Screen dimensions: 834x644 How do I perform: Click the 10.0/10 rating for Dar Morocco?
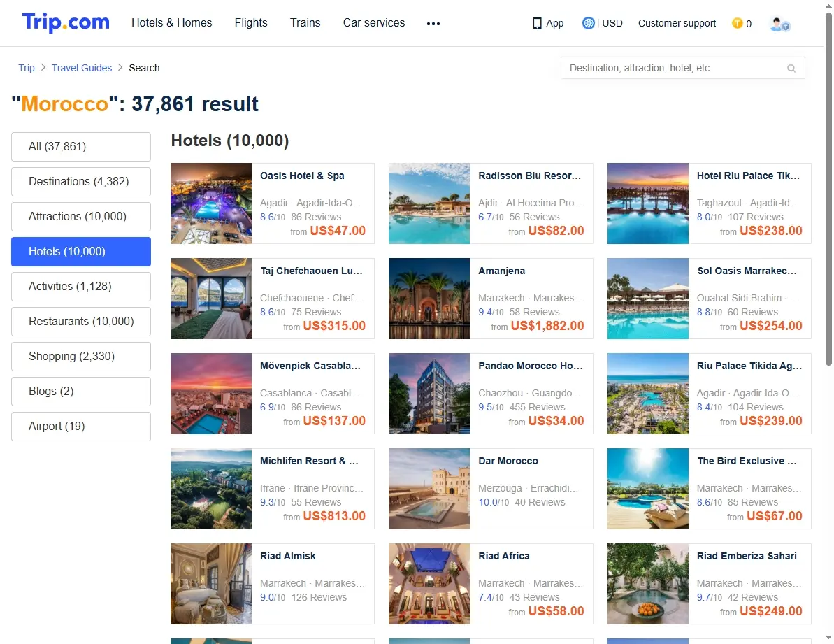click(x=494, y=503)
